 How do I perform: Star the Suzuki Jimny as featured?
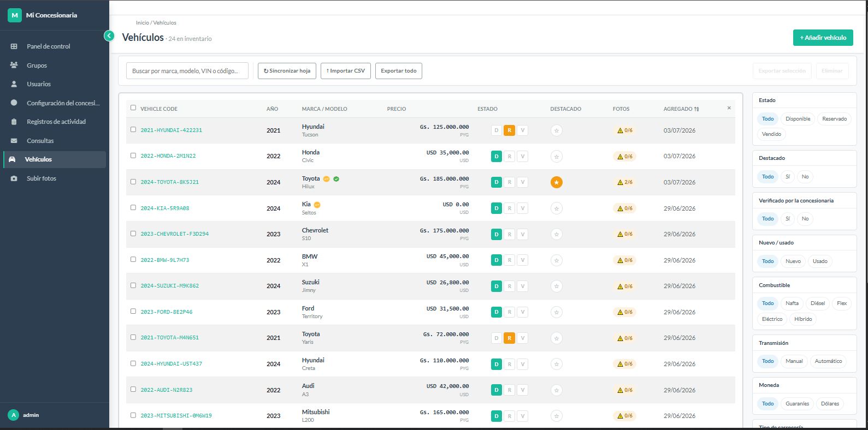click(x=556, y=286)
